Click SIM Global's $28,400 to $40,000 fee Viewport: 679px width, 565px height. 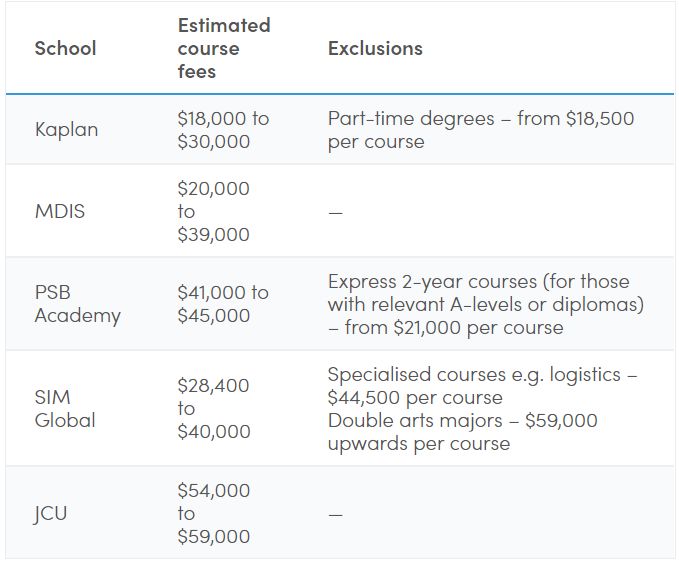pos(212,408)
